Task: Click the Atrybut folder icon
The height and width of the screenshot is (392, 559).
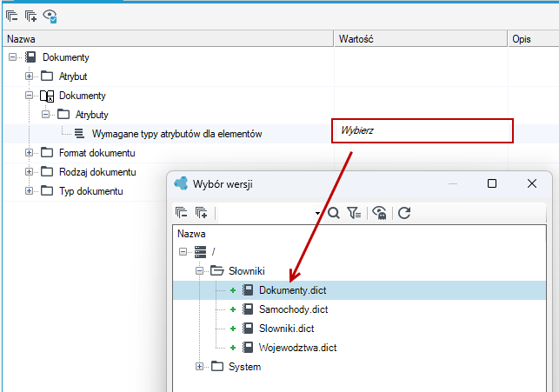Action: coord(47,76)
